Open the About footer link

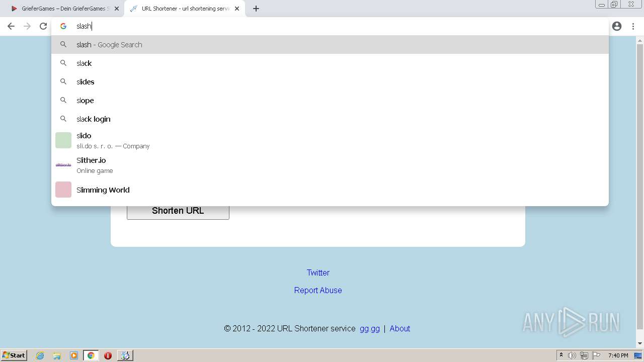point(400,328)
